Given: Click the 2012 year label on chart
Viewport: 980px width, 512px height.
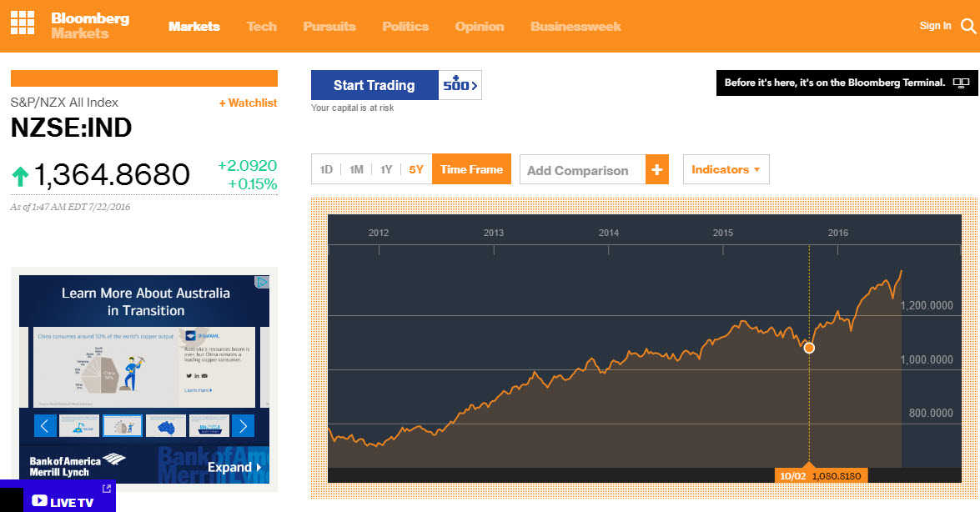Looking at the screenshot, I should coord(379,233).
